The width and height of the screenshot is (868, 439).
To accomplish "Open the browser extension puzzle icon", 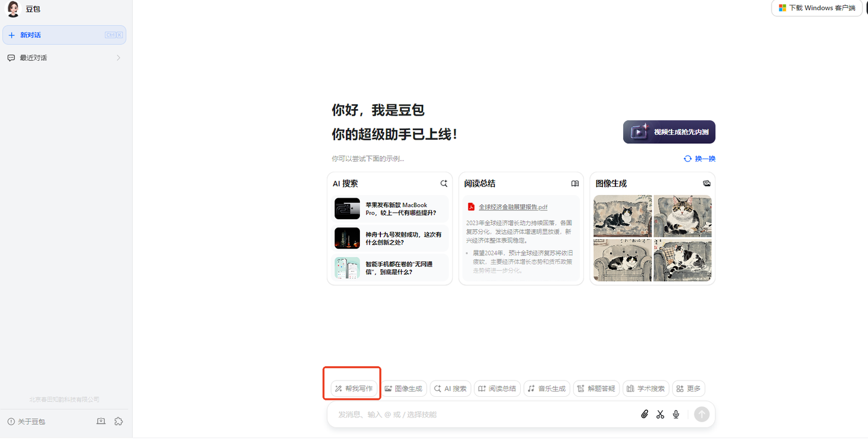I will (x=119, y=422).
